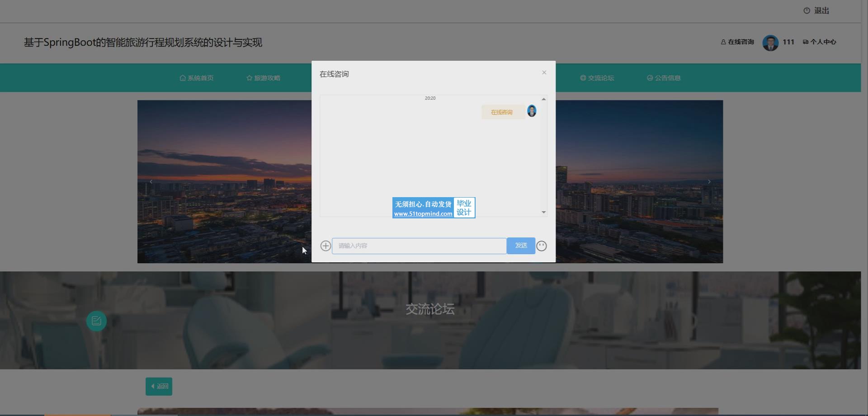The height and width of the screenshot is (416, 868).
Task: Click 在线咨询 link in header
Action: 737,42
